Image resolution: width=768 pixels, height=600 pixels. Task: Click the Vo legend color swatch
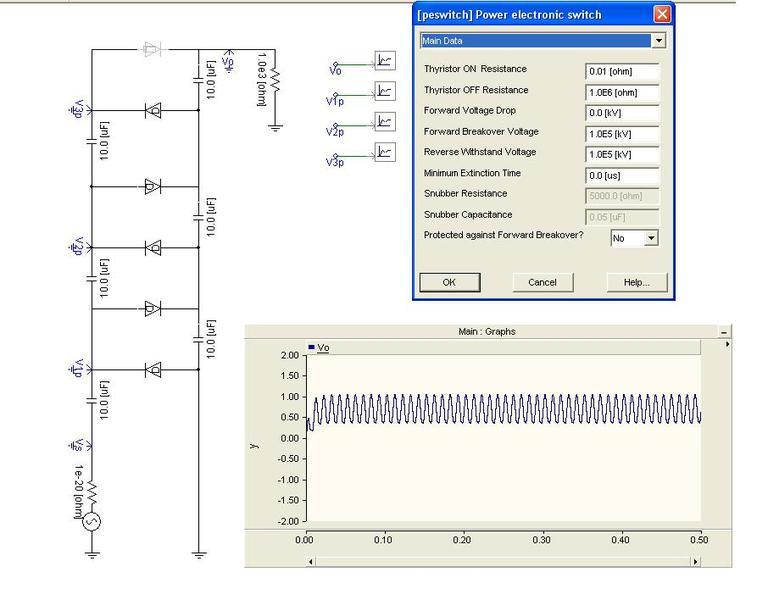pyautogui.click(x=312, y=347)
